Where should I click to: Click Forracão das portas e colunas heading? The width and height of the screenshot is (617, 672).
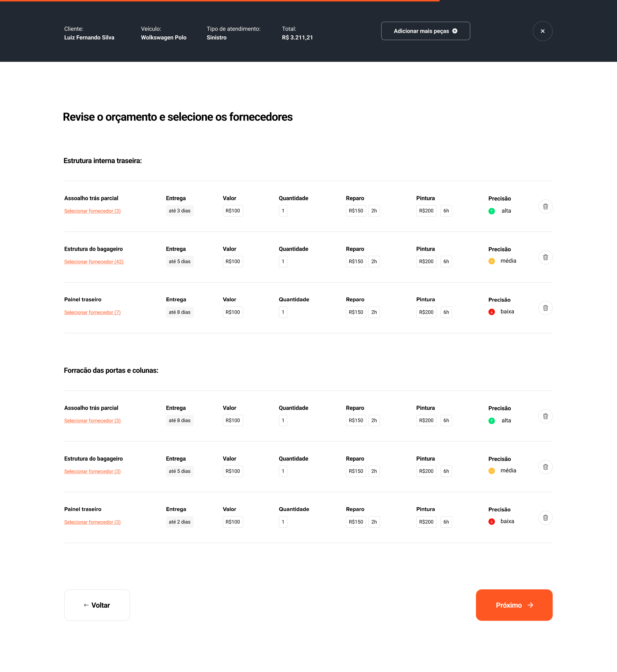(x=111, y=371)
